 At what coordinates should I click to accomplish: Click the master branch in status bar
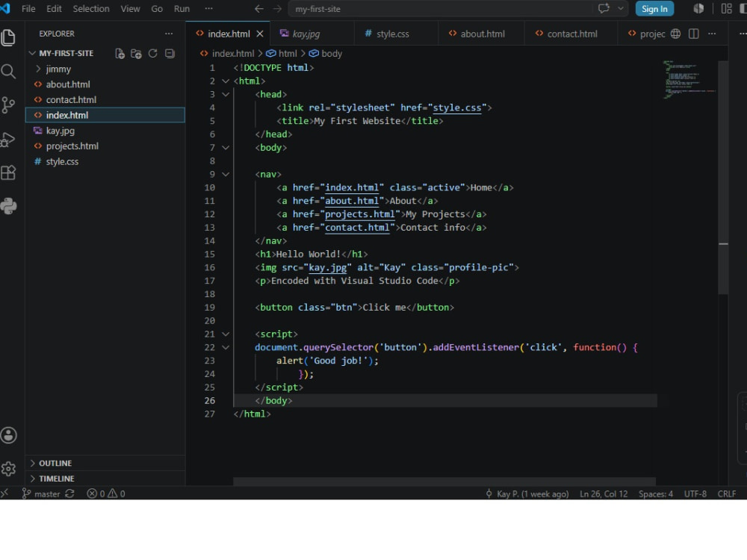41,494
